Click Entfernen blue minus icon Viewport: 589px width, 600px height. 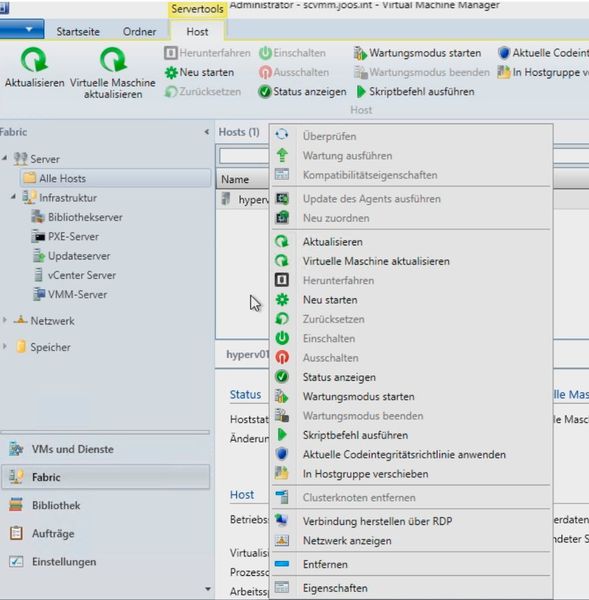pyautogui.click(x=282, y=564)
